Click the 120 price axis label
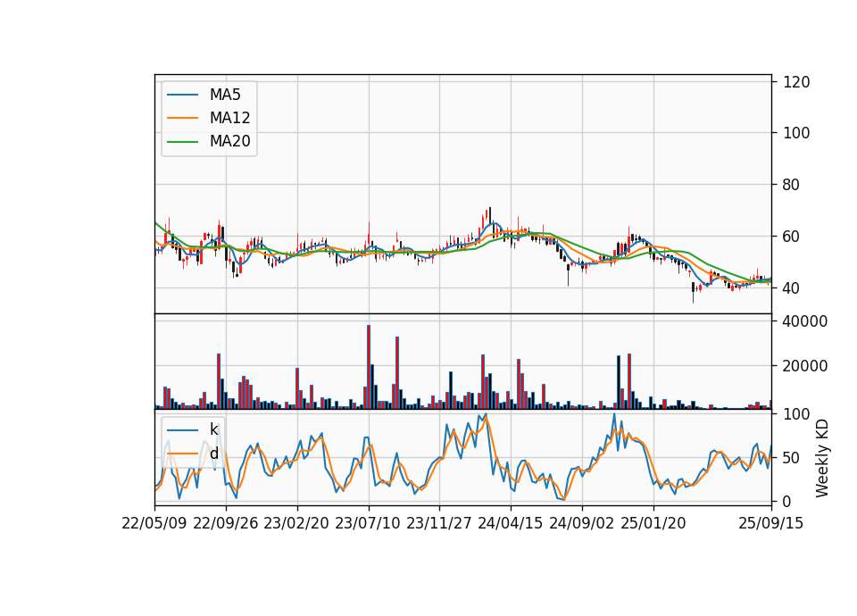The image size is (857, 616). click(x=796, y=82)
